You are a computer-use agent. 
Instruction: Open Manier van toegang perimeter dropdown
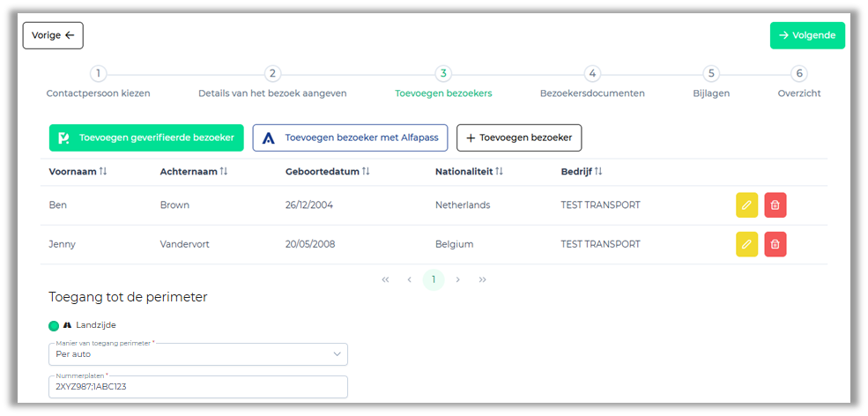click(198, 354)
